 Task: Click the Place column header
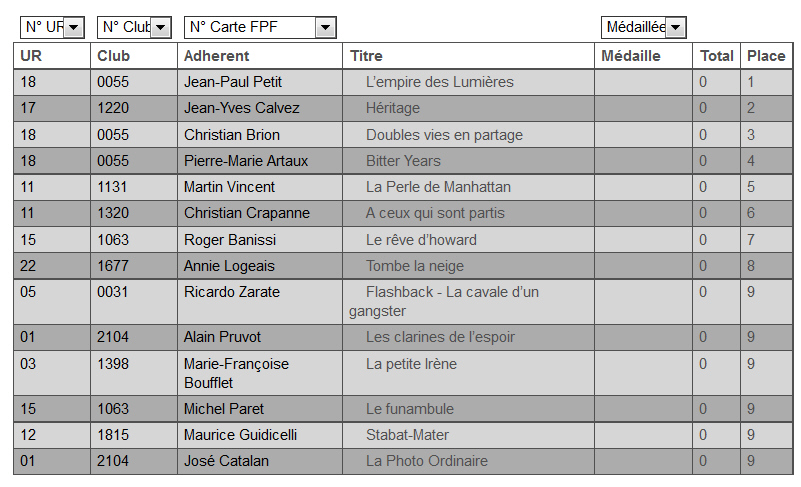pyautogui.click(x=766, y=56)
